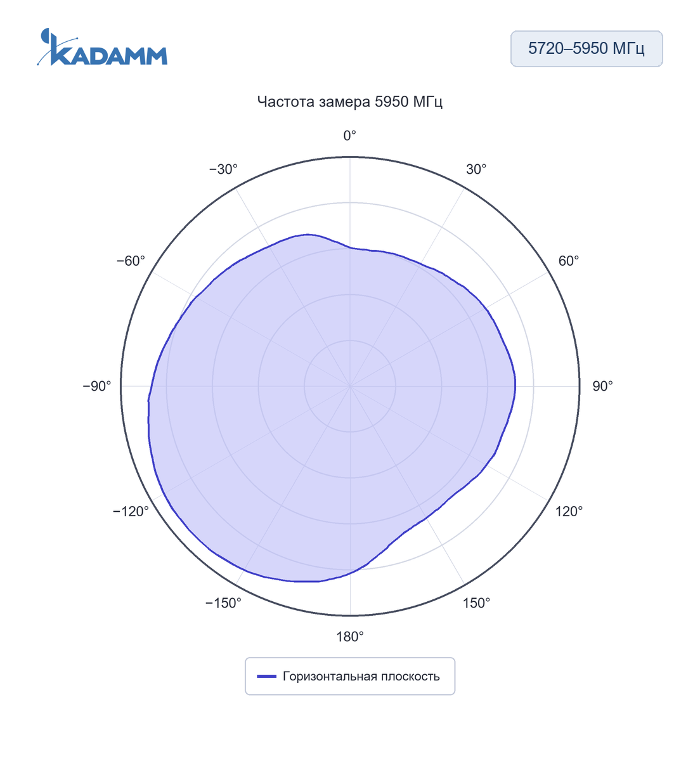
Task: Click the −150° angle label
Action: (x=223, y=603)
